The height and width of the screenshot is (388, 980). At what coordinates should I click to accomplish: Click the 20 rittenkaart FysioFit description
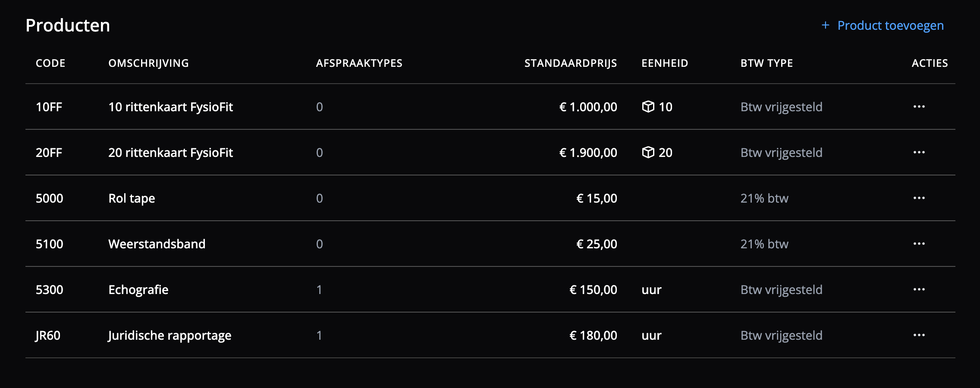(x=170, y=153)
